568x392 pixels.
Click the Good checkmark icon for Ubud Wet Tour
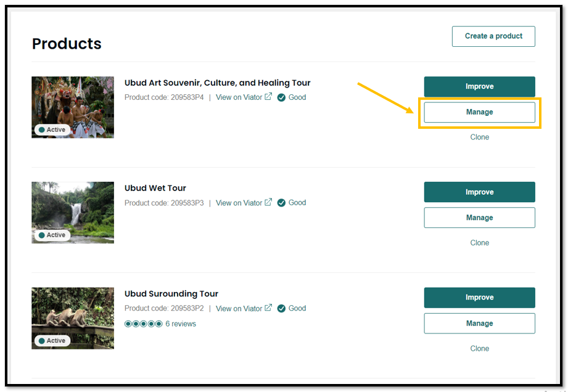pos(281,203)
